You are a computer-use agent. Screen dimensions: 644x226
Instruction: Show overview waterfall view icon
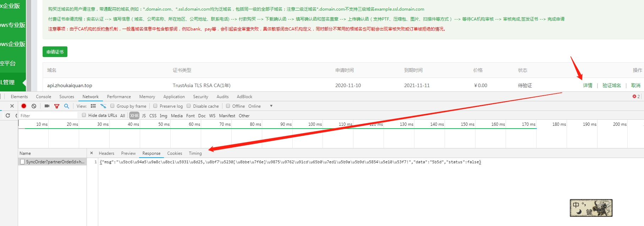(x=103, y=106)
